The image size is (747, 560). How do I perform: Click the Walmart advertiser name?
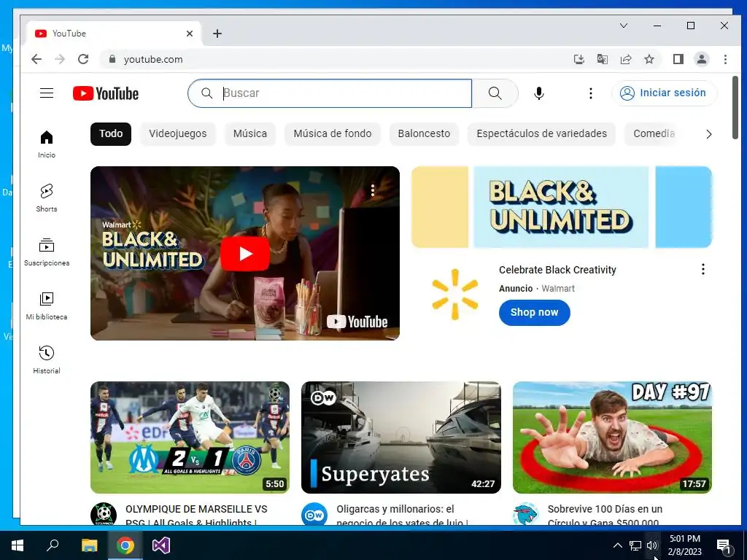click(x=558, y=289)
